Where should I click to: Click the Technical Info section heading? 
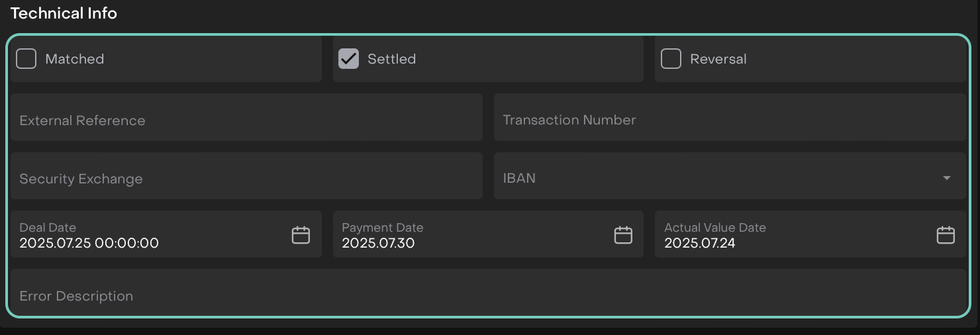[x=64, y=13]
